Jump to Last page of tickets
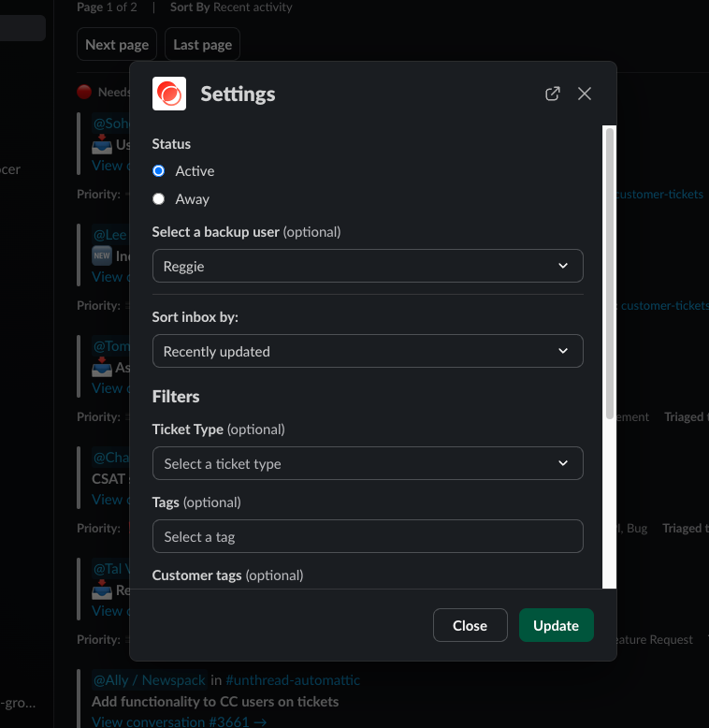This screenshot has height=728, width=709. tap(202, 45)
